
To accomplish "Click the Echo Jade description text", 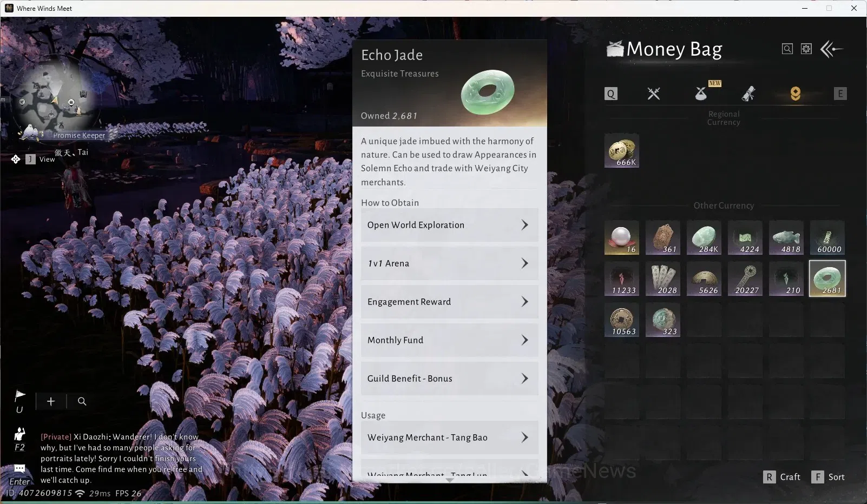I will [x=449, y=161].
